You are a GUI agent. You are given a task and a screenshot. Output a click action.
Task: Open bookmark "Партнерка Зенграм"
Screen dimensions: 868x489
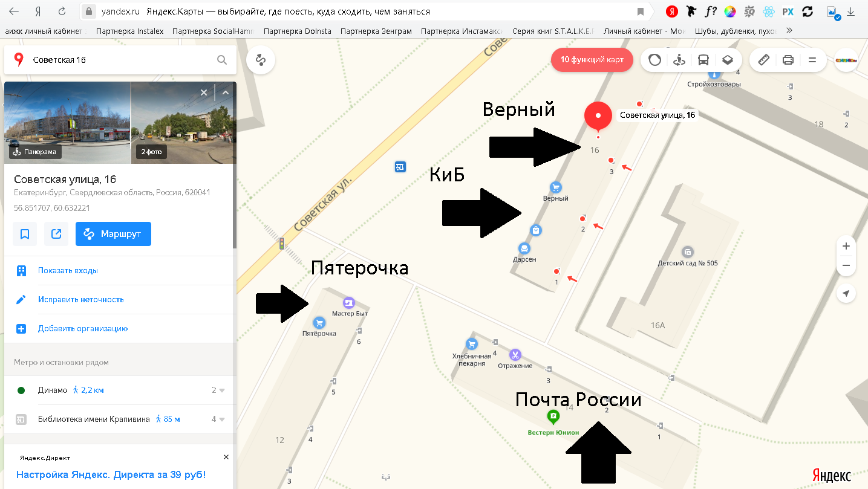[376, 31]
